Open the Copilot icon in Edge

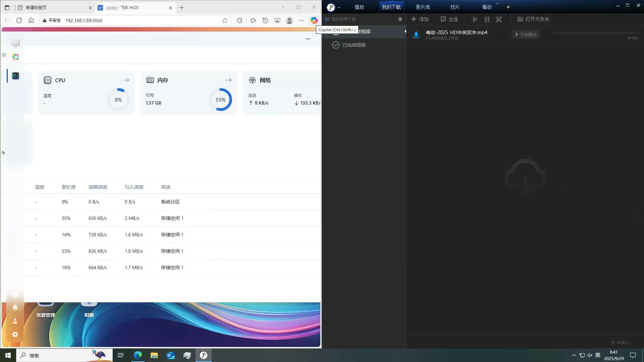[x=314, y=20]
